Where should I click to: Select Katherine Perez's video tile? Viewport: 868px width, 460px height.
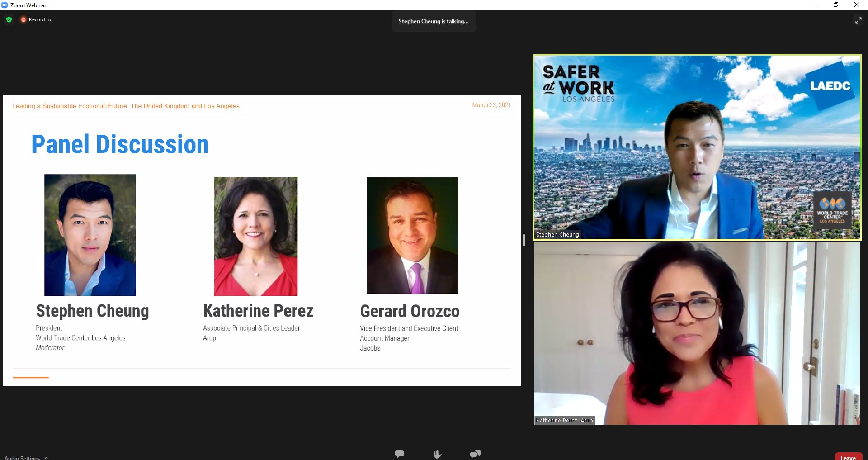[697, 333]
